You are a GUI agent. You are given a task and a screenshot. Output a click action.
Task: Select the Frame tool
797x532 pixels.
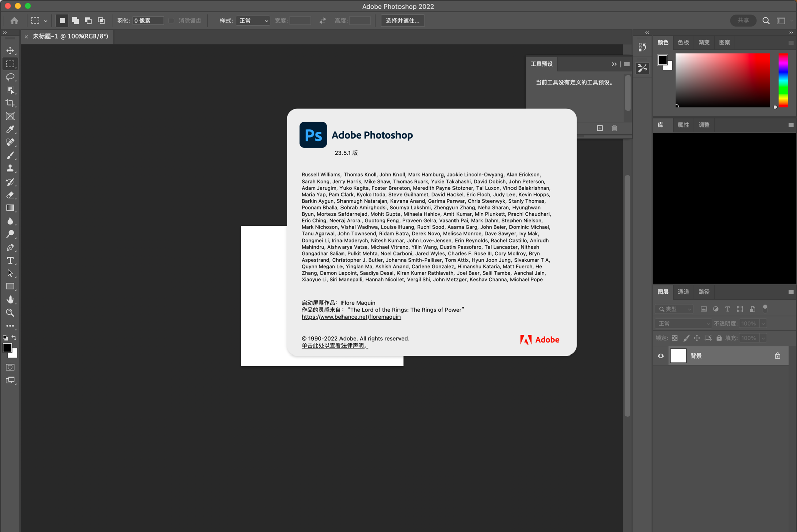(x=10, y=116)
